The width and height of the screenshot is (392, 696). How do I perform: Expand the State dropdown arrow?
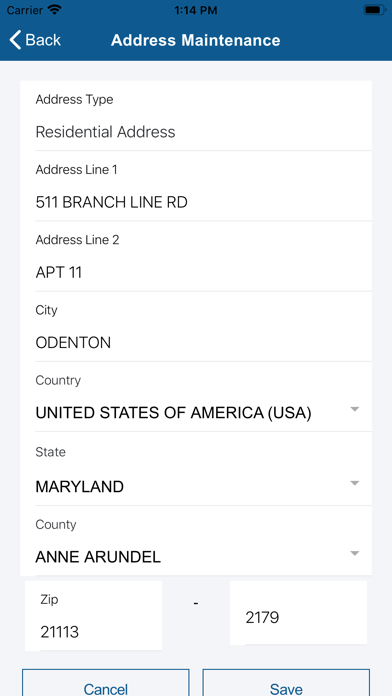354,483
